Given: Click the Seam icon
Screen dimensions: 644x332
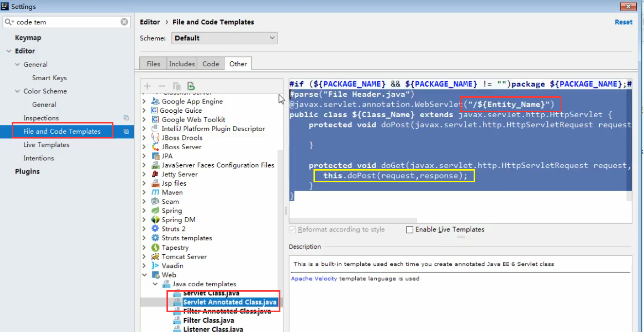Looking at the screenshot, I should (x=155, y=201).
